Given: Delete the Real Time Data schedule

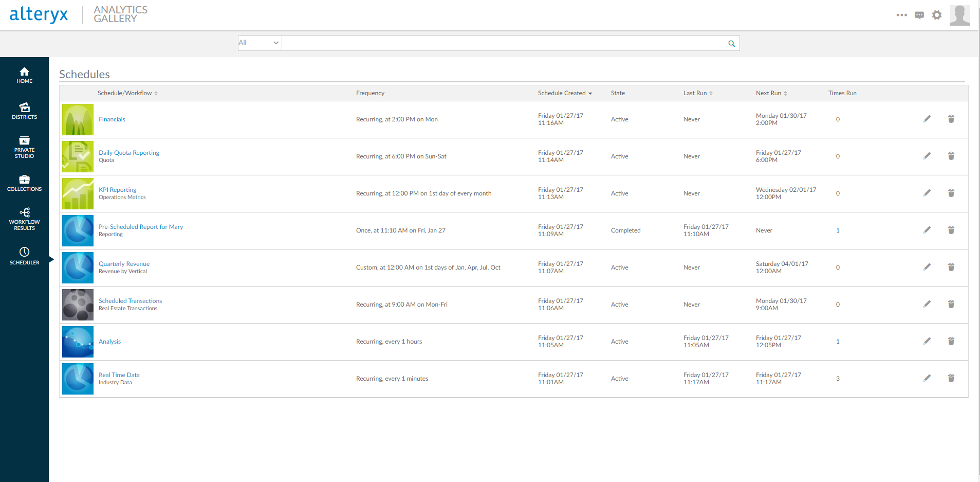Looking at the screenshot, I should point(951,378).
